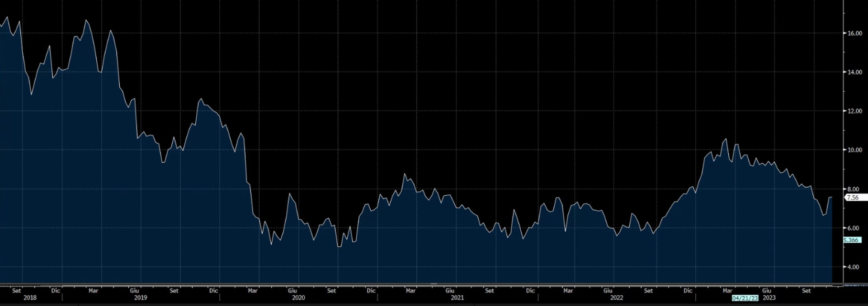Click the Giu label above 2020
This screenshot has height=306, width=868.
point(292,291)
